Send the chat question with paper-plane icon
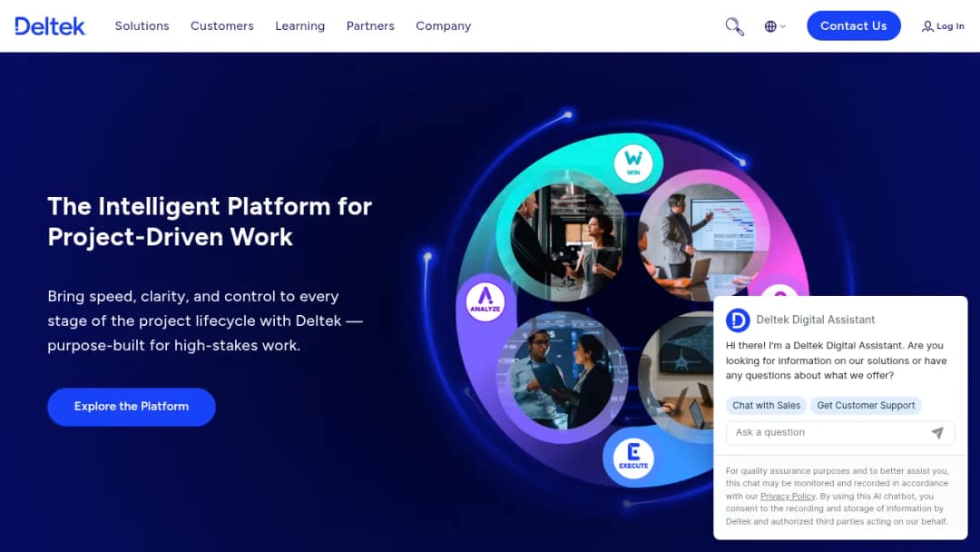 936,432
